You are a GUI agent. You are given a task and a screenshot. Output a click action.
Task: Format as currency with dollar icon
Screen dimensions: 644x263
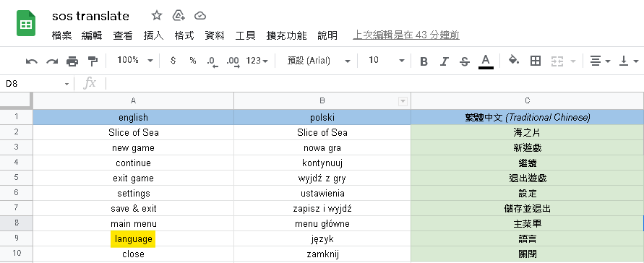click(x=173, y=61)
